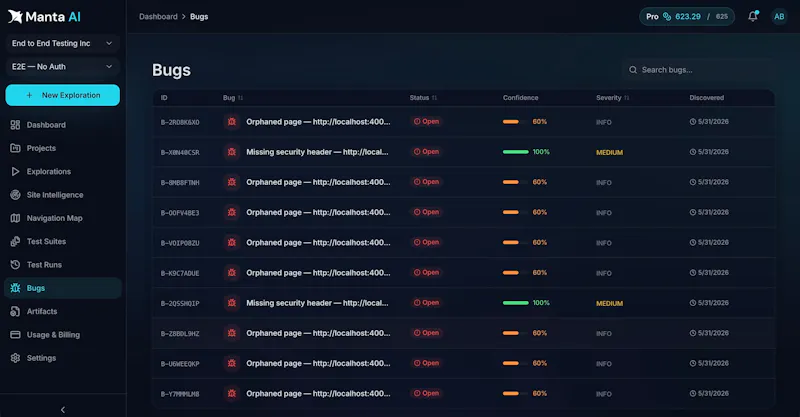Go to Usage & Billing in sidebar
The width and height of the screenshot is (800, 417).
(62, 335)
